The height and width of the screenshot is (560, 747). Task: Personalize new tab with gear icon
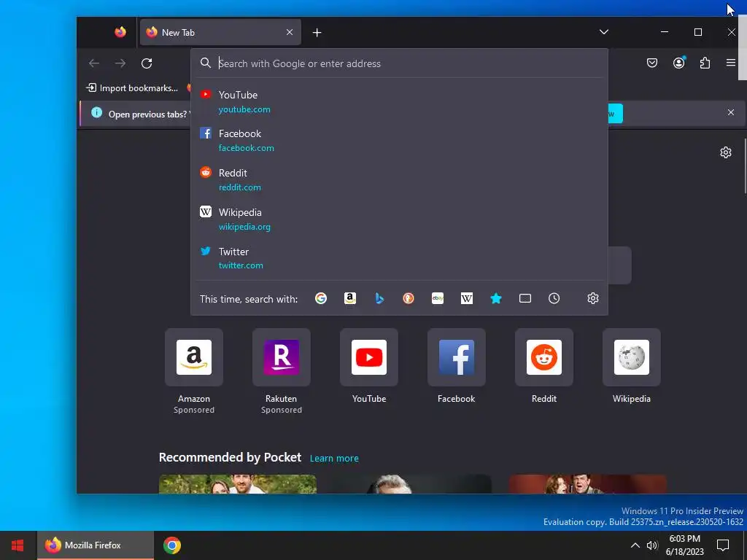(726, 152)
